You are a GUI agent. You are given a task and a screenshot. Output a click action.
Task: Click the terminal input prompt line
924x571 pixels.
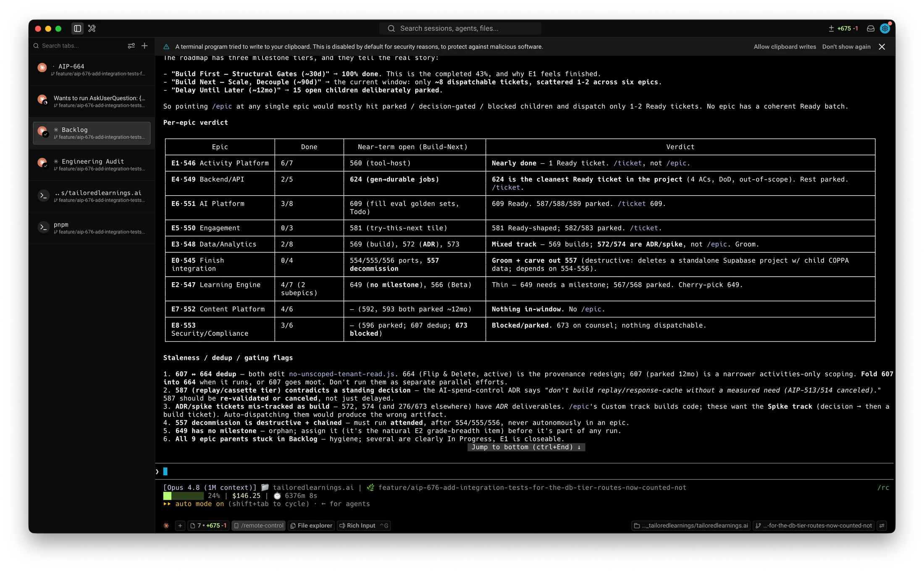[x=524, y=471]
